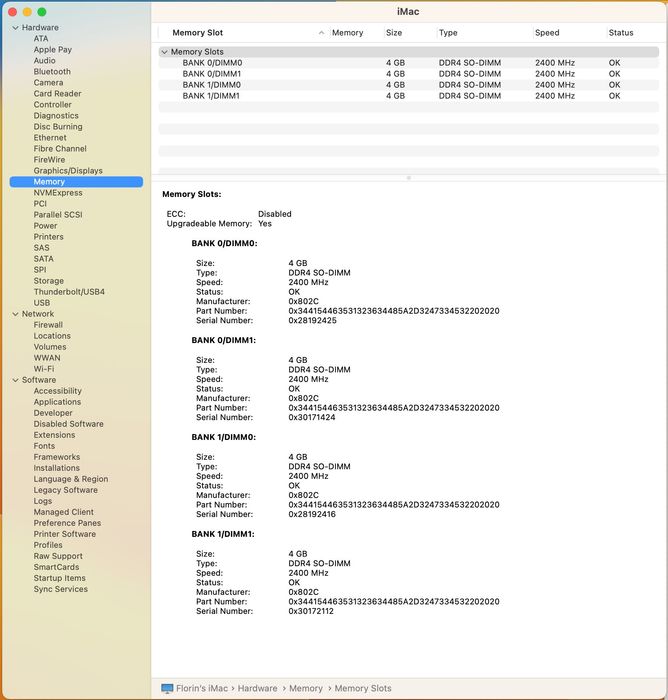Screen dimensions: 668x700
Task: Select Disabled Software in the sidebar
Action: click(68, 424)
